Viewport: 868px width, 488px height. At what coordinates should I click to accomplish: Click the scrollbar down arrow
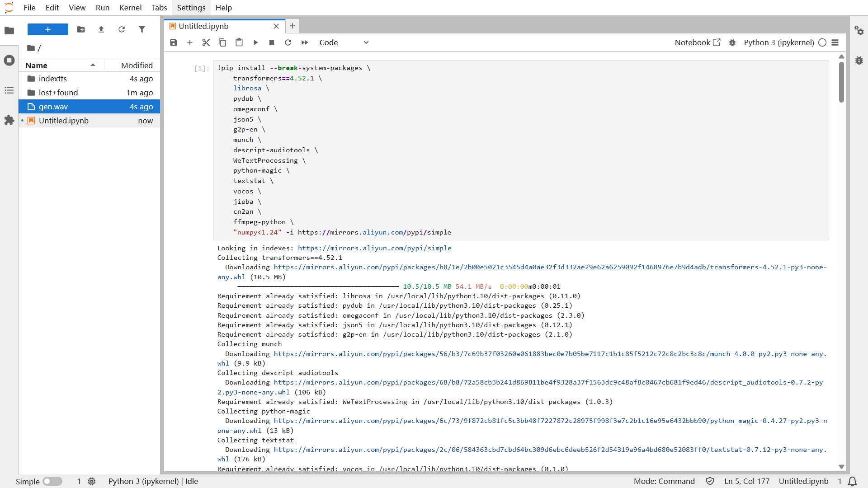(x=841, y=467)
